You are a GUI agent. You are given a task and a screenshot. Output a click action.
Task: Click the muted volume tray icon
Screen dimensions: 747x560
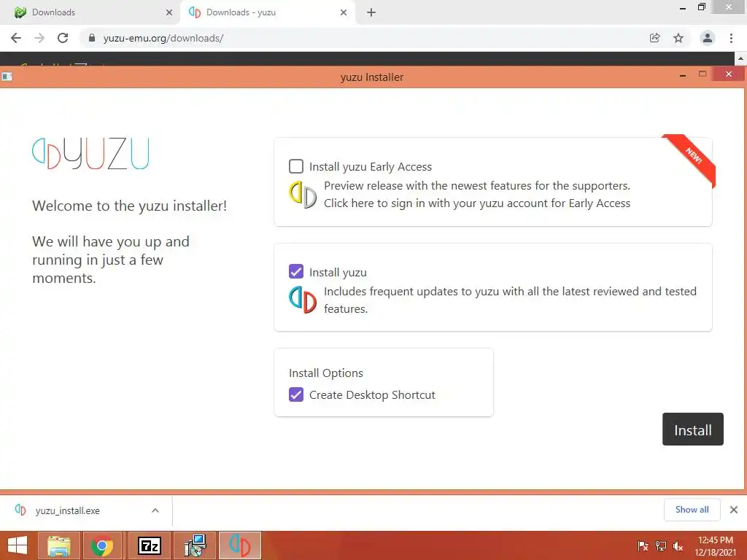[678, 545]
